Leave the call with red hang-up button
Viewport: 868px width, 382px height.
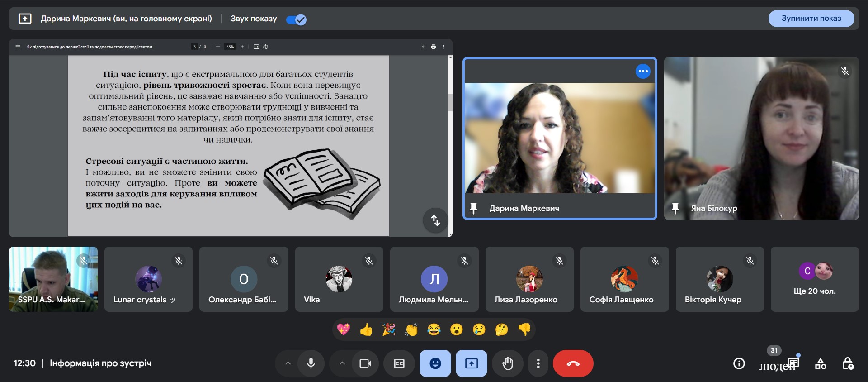tap(573, 363)
